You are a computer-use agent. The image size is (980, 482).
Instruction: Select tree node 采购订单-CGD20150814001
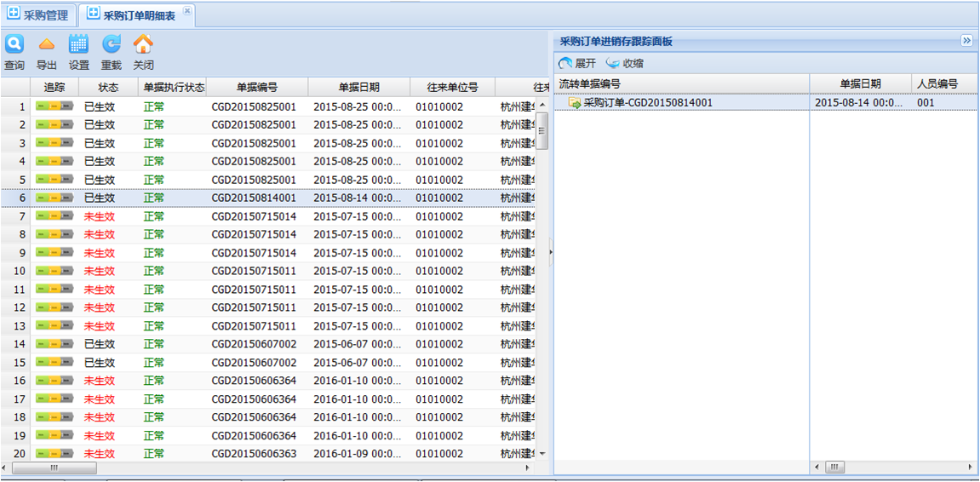(647, 102)
